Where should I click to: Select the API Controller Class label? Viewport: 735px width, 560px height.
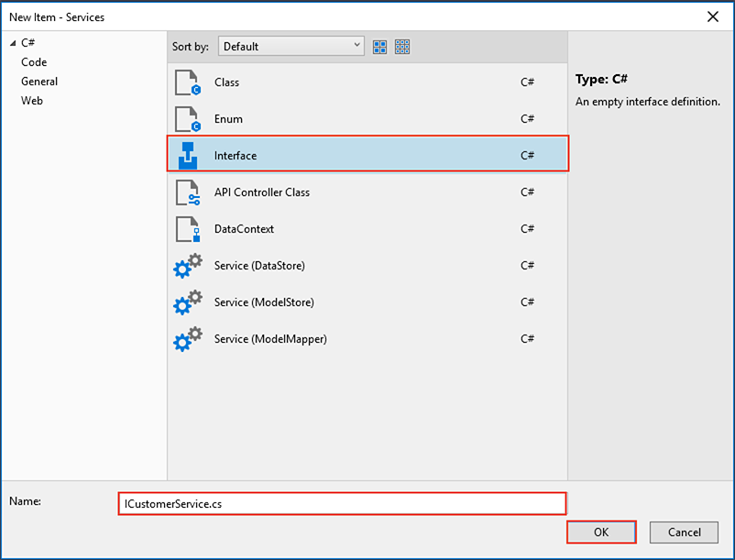(262, 192)
